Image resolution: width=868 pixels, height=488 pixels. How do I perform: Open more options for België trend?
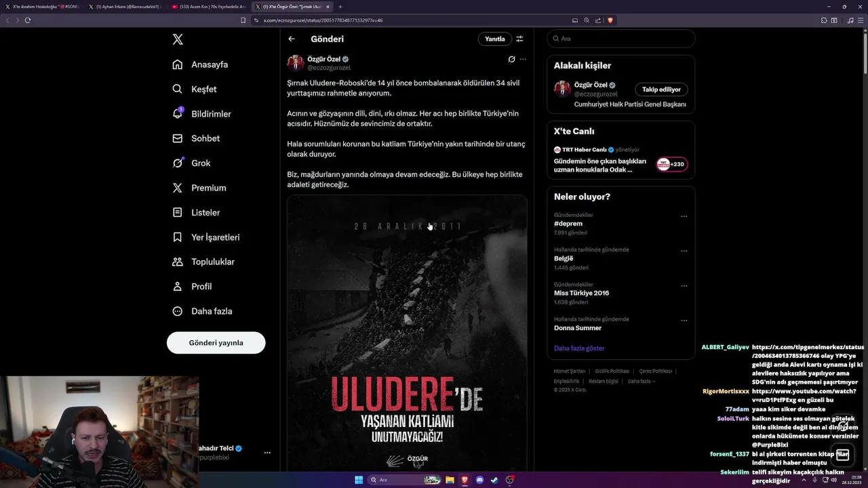pos(684,251)
